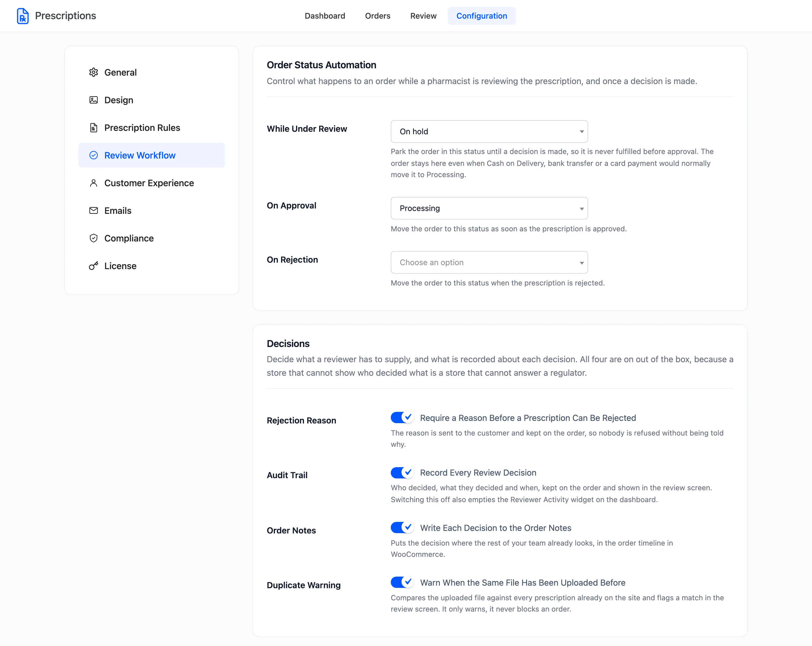This screenshot has width=812, height=646.
Task: Click the Duplicate Warning label
Action: click(x=304, y=585)
